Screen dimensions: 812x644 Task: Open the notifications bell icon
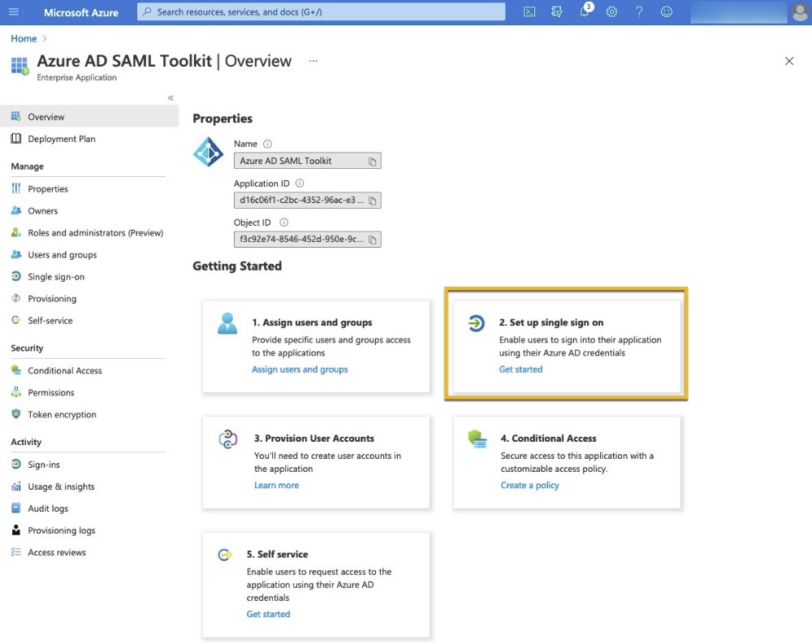[x=584, y=12]
